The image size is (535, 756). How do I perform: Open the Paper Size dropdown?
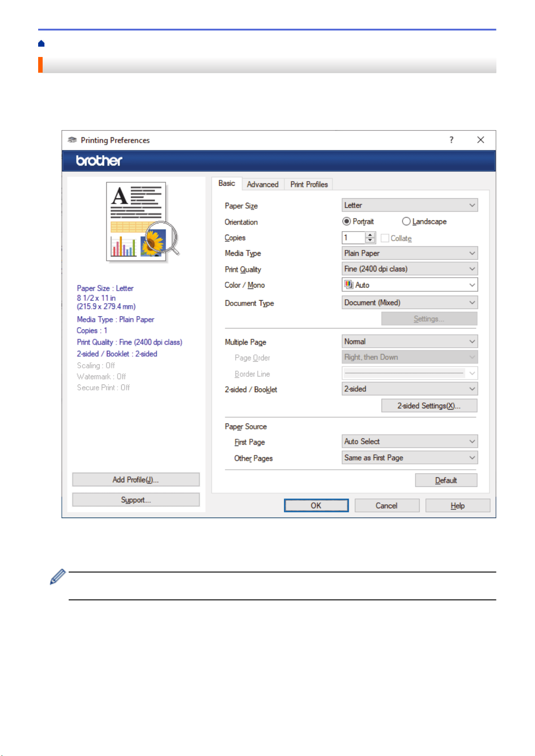coord(410,205)
